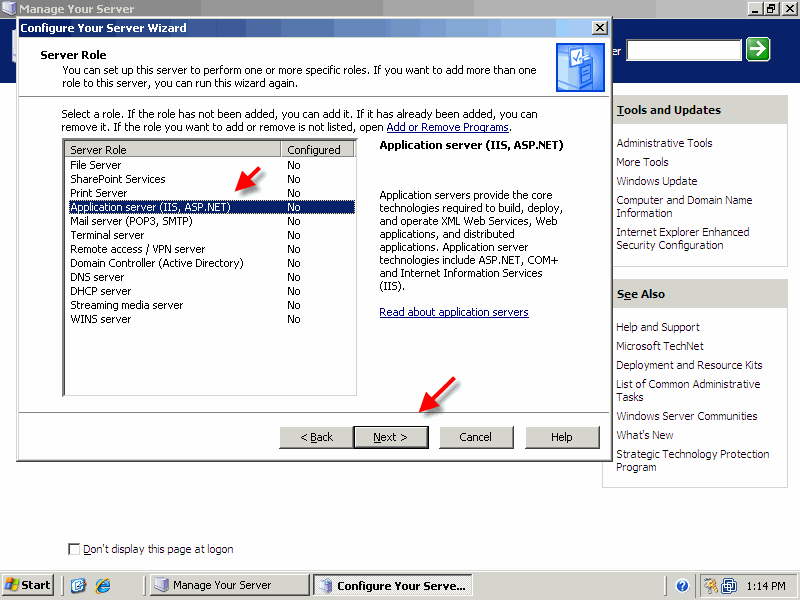Open Read about application servers link
Viewport: 800px width, 600px height.
pyautogui.click(x=454, y=312)
